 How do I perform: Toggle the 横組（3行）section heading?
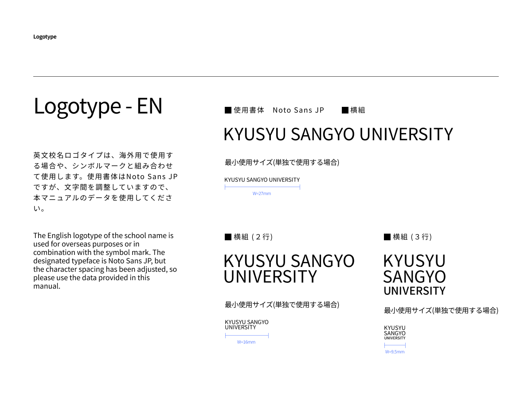tap(411, 237)
